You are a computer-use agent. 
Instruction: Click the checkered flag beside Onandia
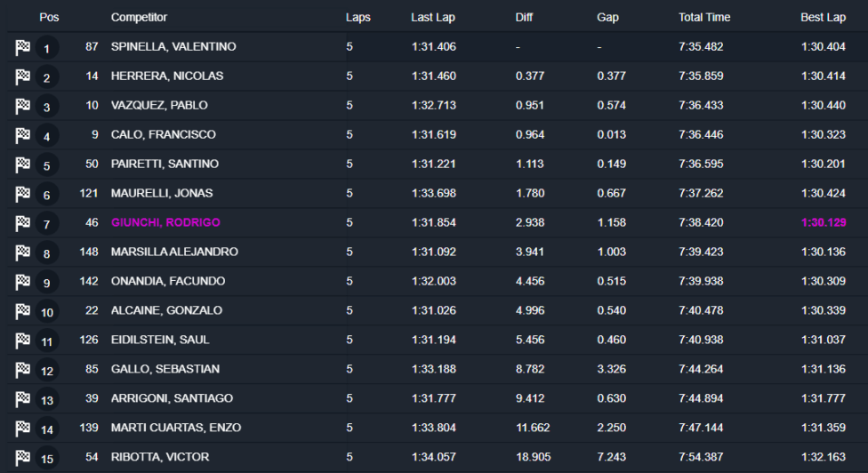pos(23,283)
